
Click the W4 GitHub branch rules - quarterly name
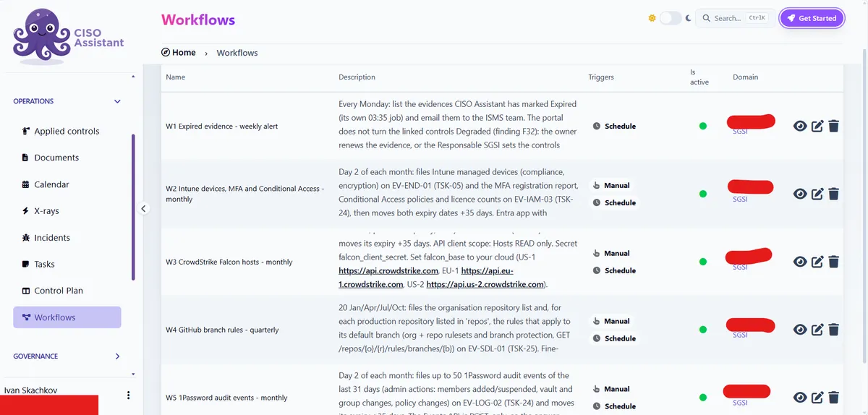pos(222,330)
